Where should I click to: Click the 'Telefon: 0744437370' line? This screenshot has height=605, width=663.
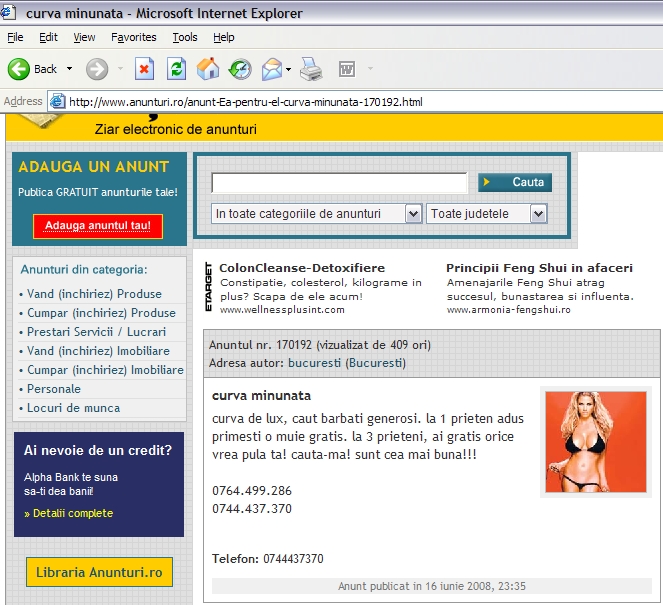pyautogui.click(x=268, y=559)
